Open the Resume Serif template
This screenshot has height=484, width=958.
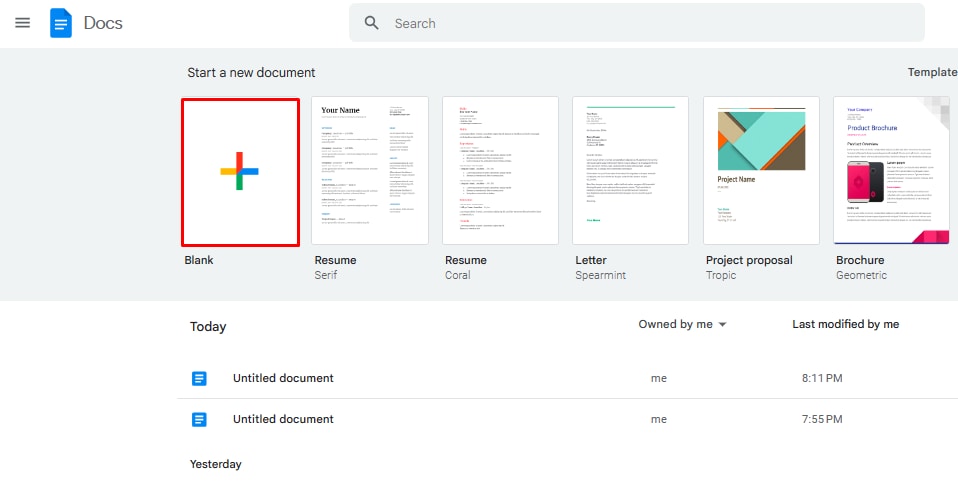(x=370, y=170)
